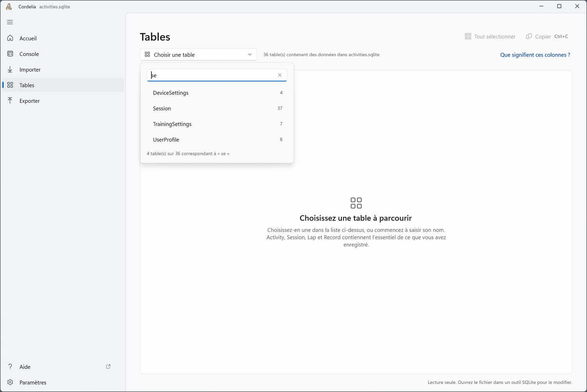Click the Tout sélectionner grid icon

468,36
